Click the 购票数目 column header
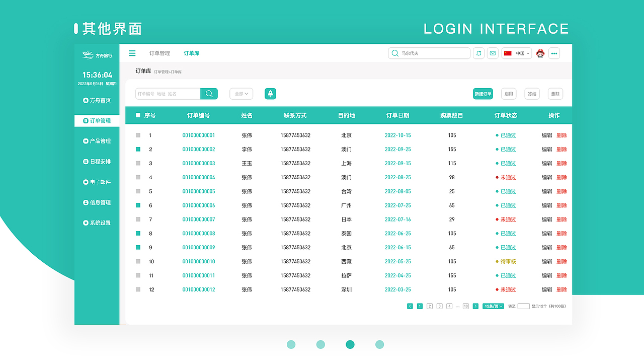644x363 pixels. (x=452, y=115)
